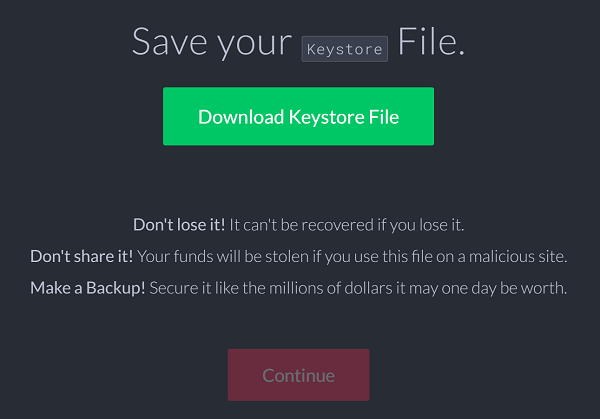Click the word 'Download' on green button

[x=241, y=117]
